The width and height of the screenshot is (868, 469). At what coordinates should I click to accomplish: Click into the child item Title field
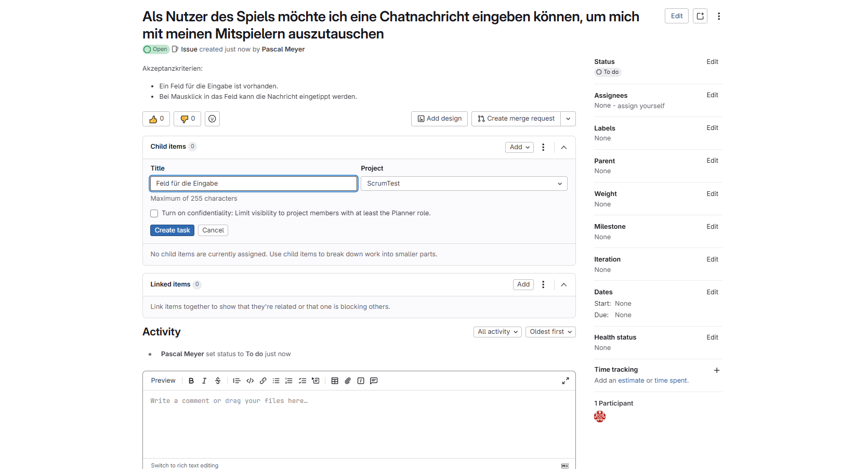[254, 184]
